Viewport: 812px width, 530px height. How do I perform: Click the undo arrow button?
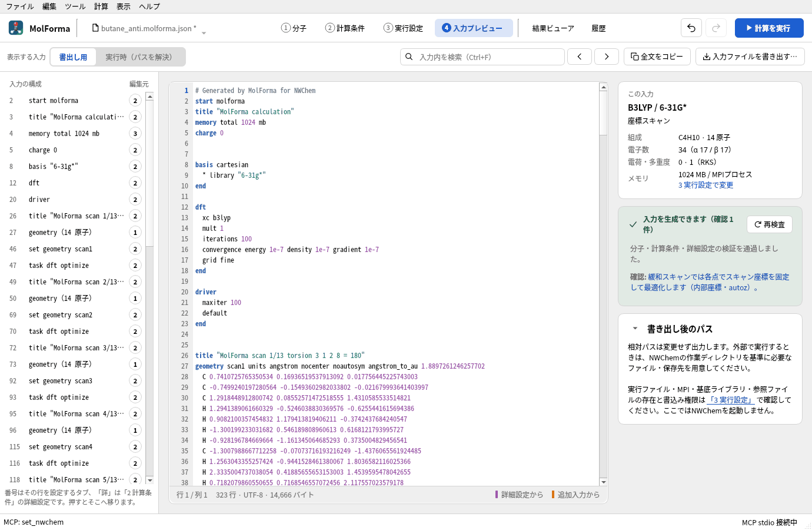(x=691, y=28)
